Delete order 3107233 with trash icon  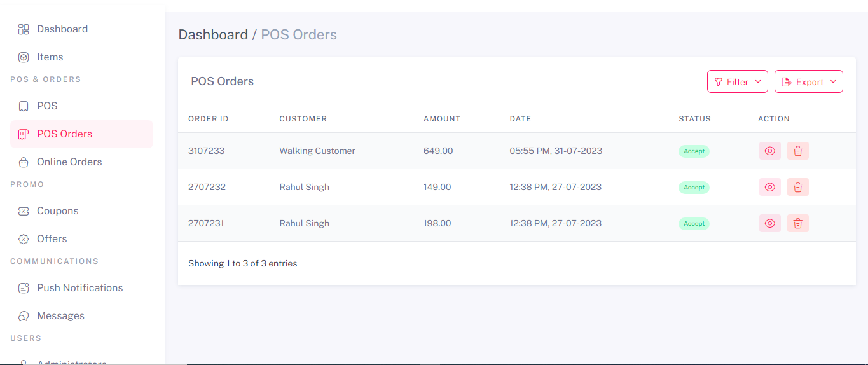(x=798, y=151)
